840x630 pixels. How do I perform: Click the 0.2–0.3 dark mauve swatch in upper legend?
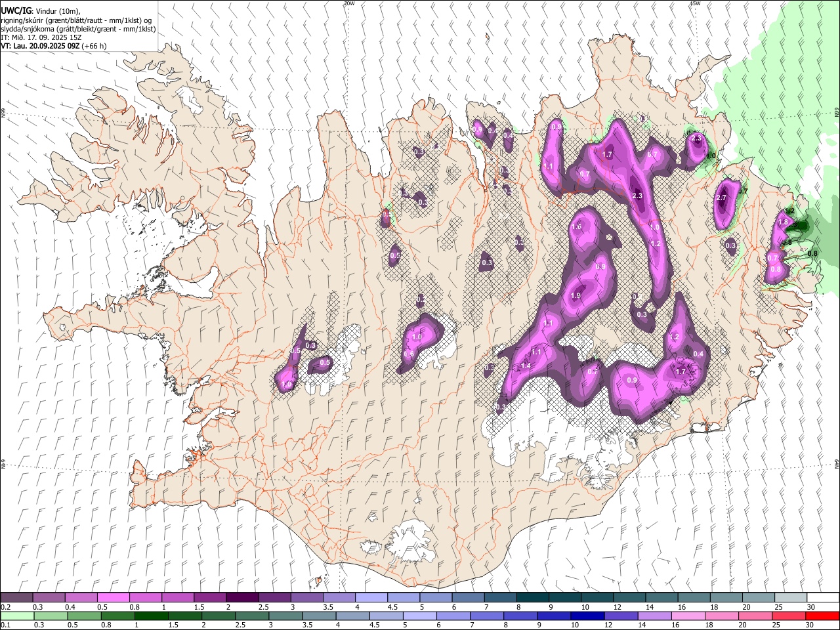coord(16,598)
